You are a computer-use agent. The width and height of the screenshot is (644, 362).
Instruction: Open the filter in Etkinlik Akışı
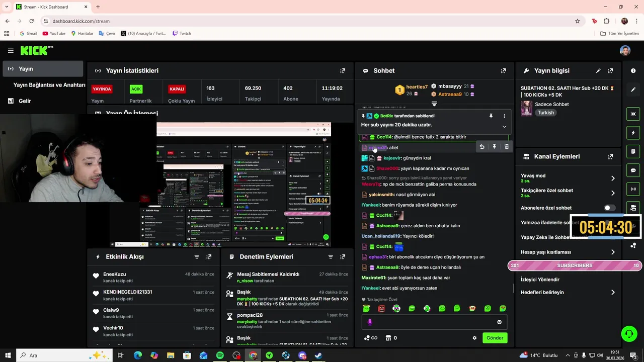197,257
